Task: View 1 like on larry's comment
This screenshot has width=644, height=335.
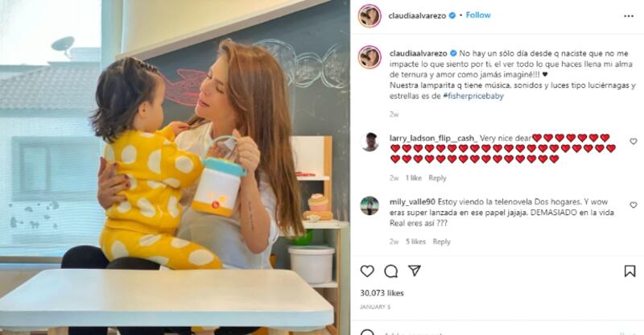Action: [414, 178]
